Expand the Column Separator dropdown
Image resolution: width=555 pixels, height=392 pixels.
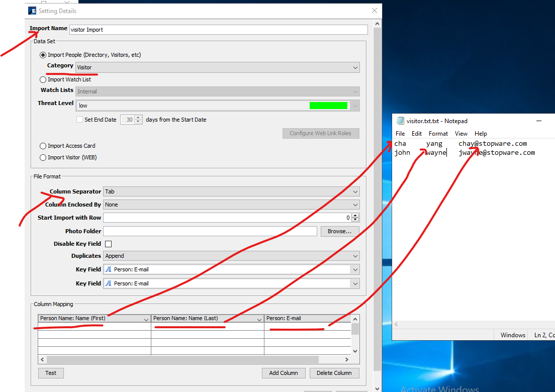(231, 191)
